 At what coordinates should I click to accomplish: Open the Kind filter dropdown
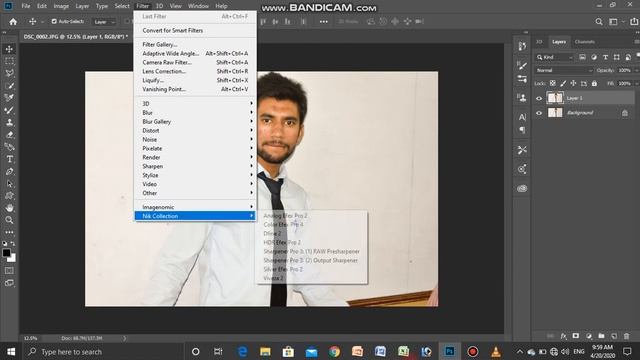(x=555, y=57)
